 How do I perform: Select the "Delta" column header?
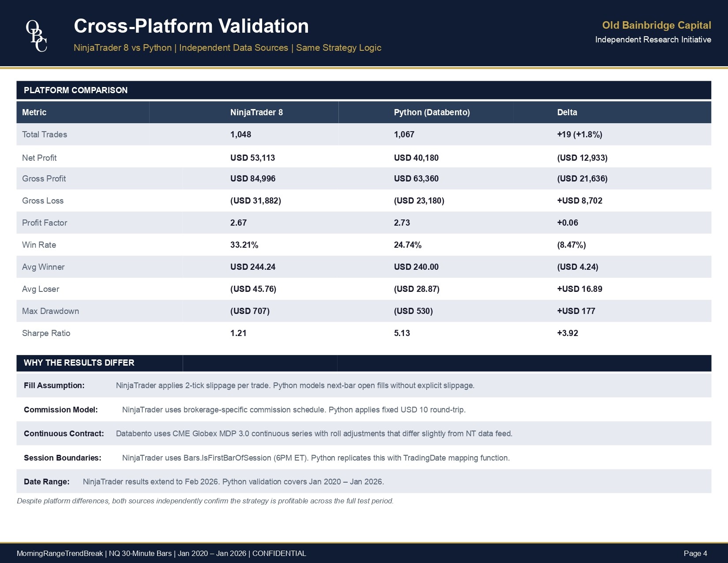click(567, 112)
